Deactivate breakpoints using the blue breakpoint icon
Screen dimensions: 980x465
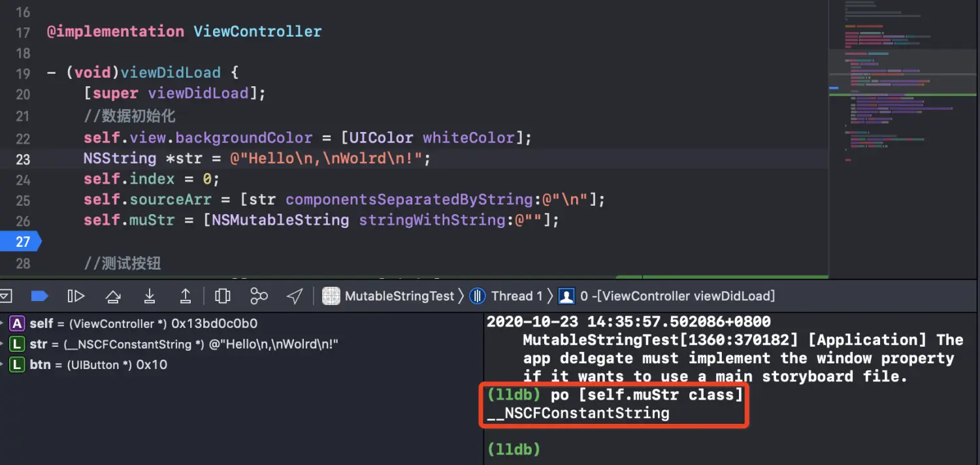pyautogui.click(x=40, y=297)
